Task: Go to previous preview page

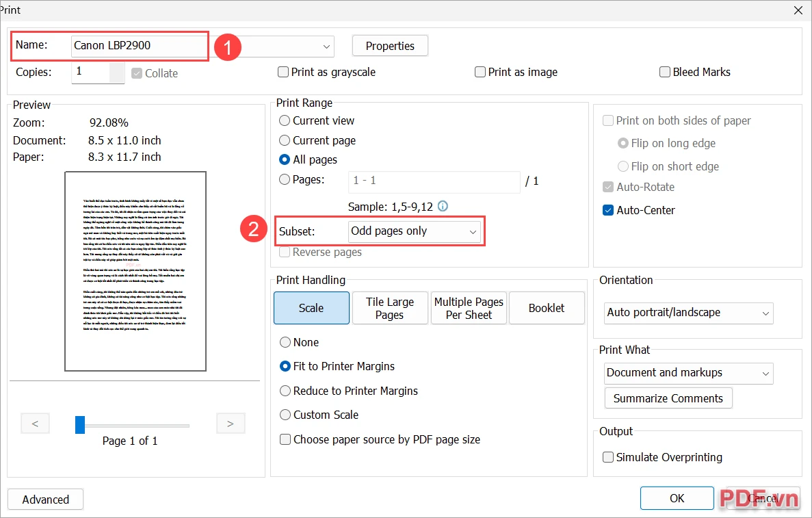Action: [x=35, y=423]
